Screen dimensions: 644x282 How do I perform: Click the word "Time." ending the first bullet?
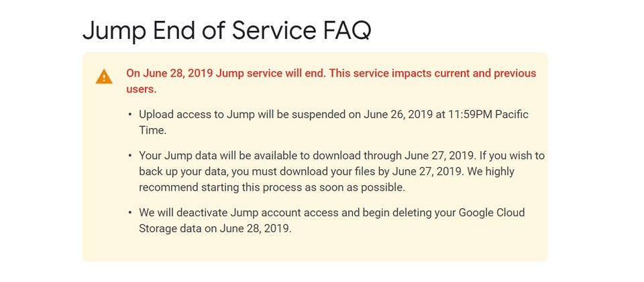click(154, 130)
